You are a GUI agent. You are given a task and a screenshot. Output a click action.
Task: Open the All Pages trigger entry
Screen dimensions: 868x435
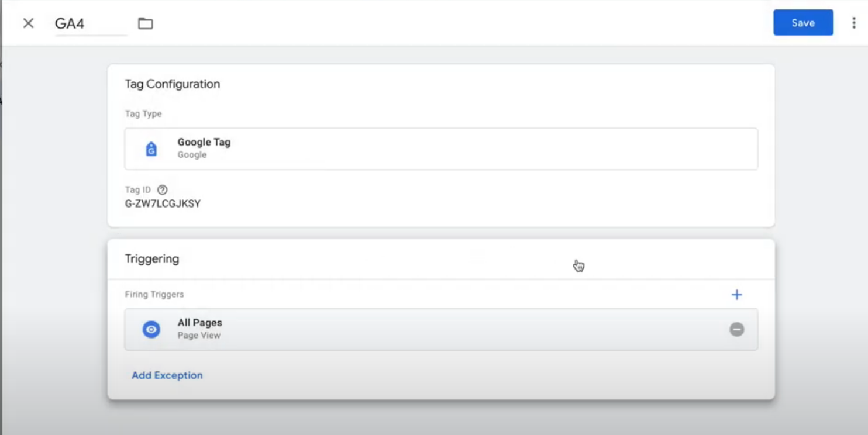point(441,329)
